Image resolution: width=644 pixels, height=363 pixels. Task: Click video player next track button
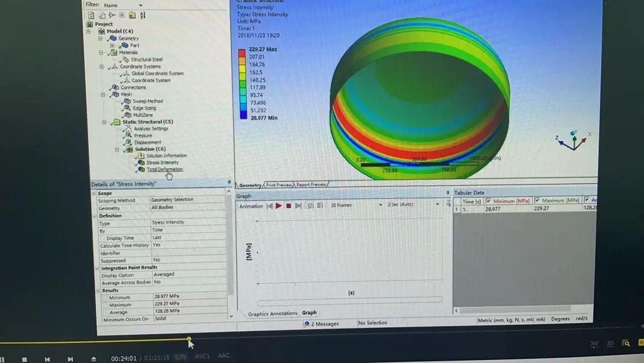point(70,359)
